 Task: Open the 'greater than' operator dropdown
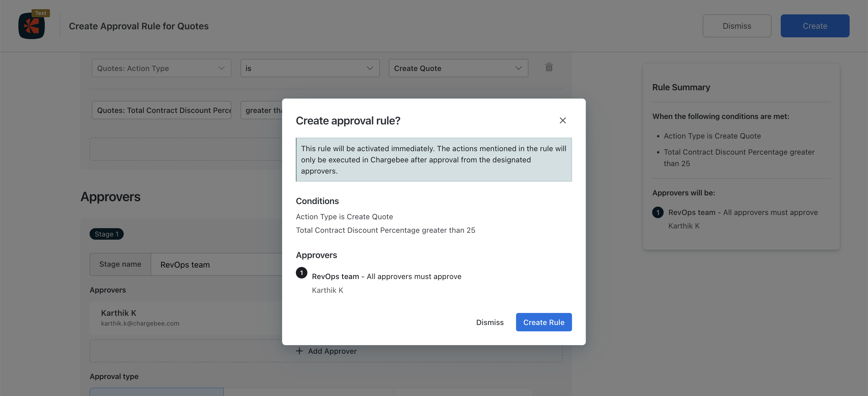click(x=261, y=110)
